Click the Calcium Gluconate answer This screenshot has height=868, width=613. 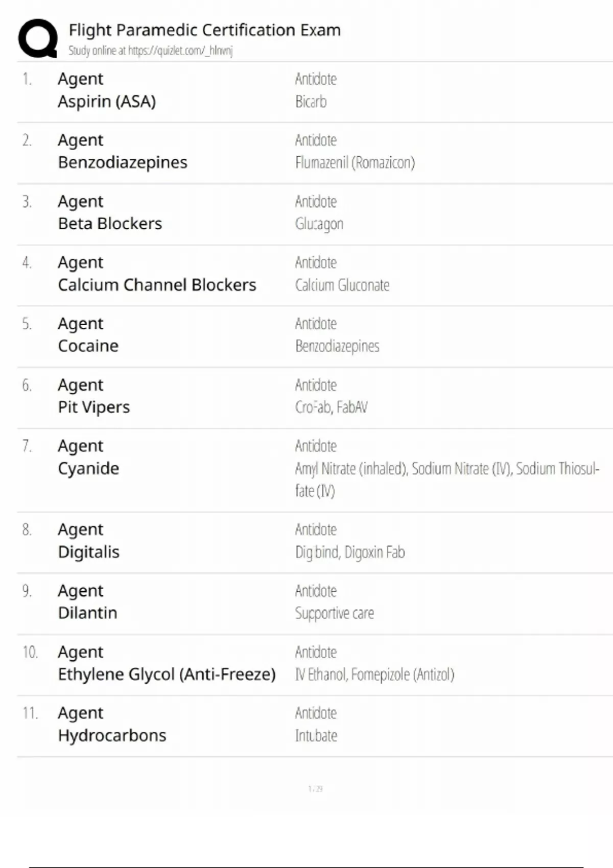click(x=342, y=285)
